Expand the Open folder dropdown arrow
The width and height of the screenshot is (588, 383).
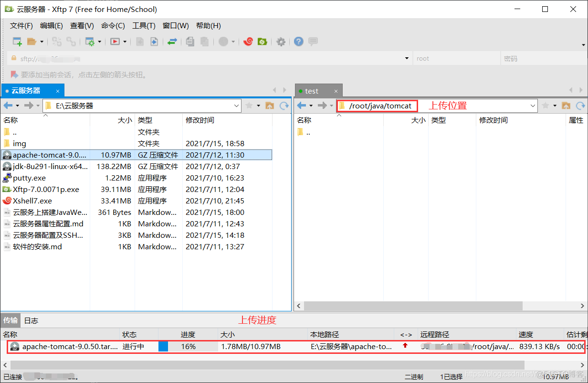click(x=42, y=42)
